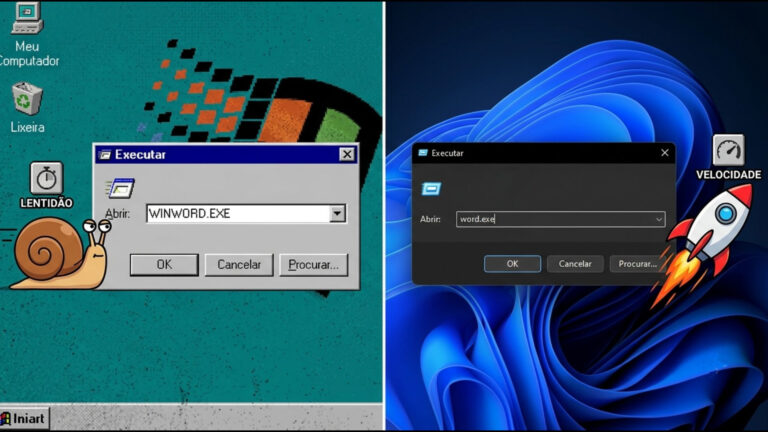
Task: Expand the WINWORD.EXE dropdown arrow
Action: (337, 214)
